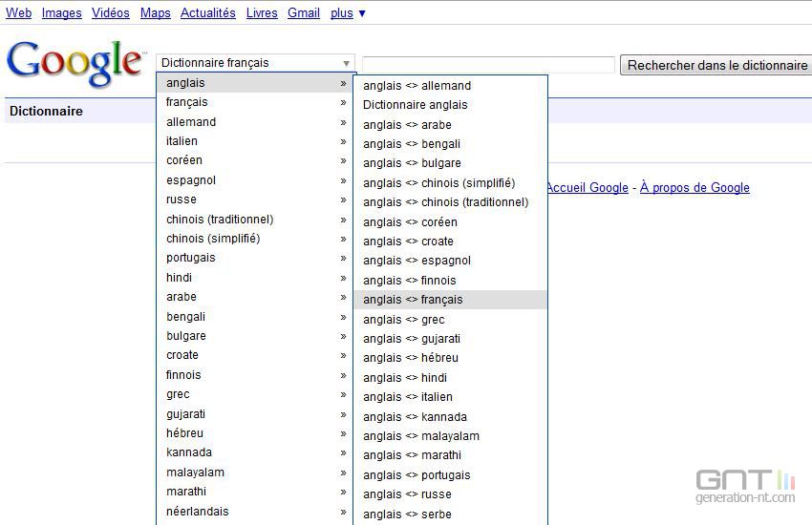This screenshot has width=812, height=525.
Task: Open the À propos de Google link
Action: click(694, 188)
